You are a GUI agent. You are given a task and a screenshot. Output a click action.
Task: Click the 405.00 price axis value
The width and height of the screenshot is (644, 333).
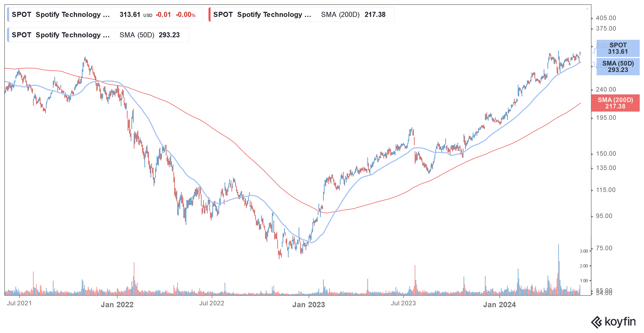pyautogui.click(x=606, y=18)
